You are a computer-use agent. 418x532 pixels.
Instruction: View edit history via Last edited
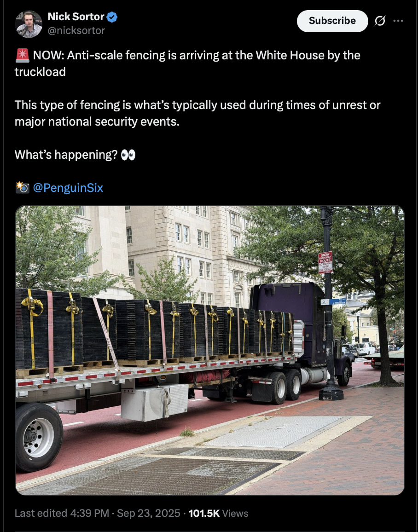(x=41, y=513)
